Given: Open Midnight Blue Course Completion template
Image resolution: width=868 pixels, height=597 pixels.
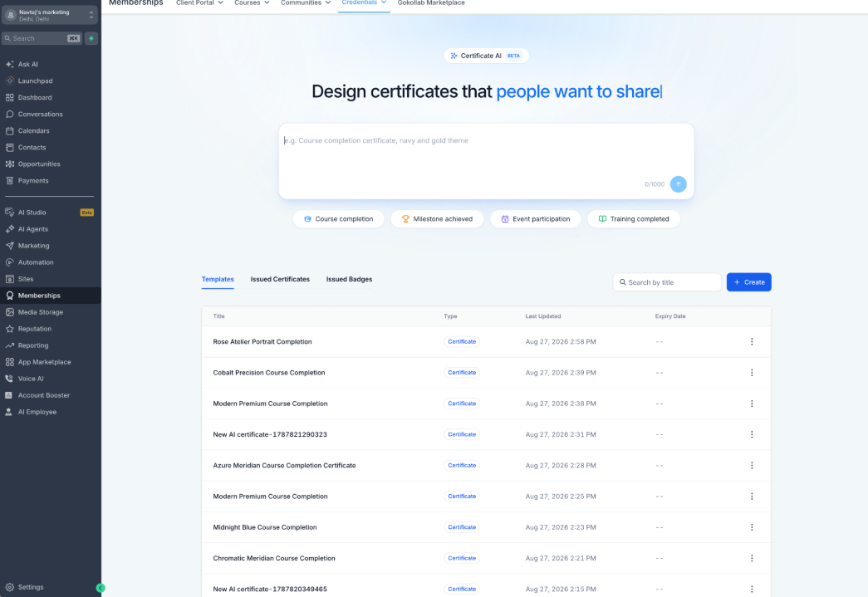Looking at the screenshot, I should point(265,528).
